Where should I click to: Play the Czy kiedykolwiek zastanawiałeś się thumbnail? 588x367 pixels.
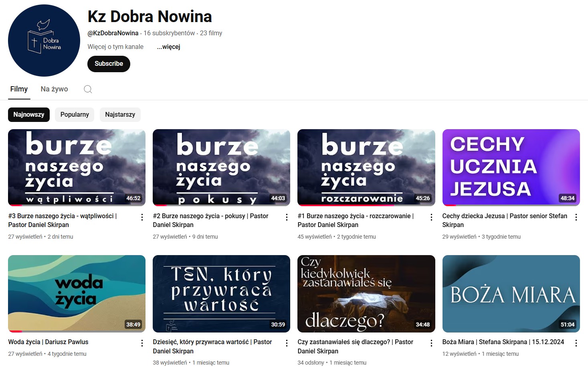click(x=366, y=294)
